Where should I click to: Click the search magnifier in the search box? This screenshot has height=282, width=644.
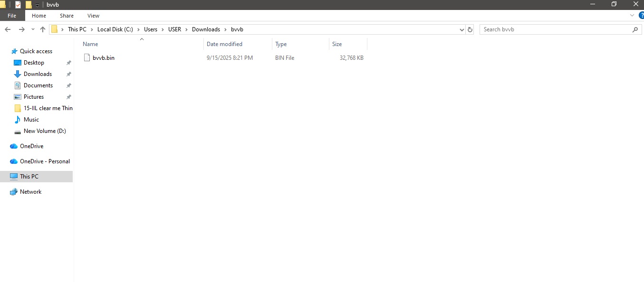[635, 29]
